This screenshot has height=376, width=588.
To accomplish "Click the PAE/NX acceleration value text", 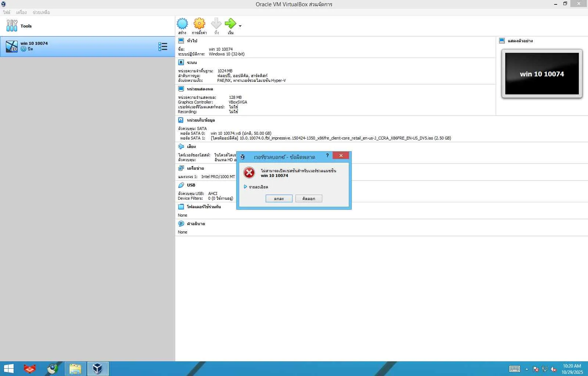I will (251, 80).
